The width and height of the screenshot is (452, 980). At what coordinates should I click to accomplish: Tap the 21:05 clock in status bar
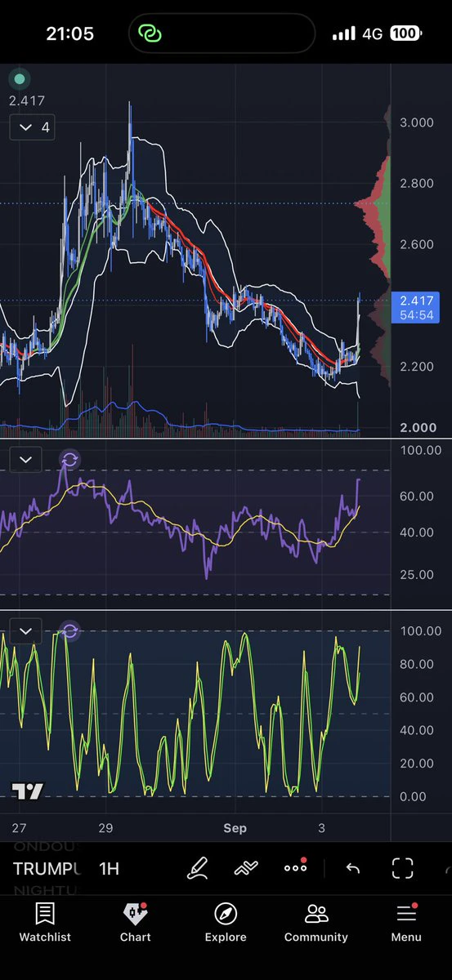70,33
